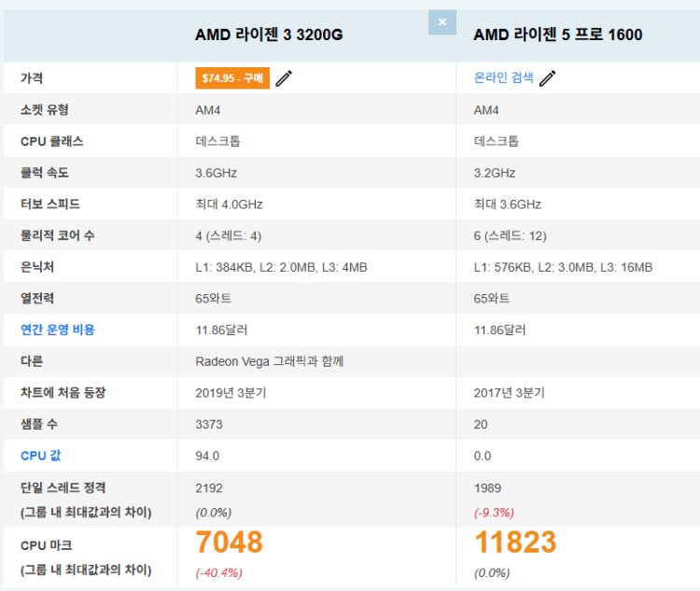The height and width of the screenshot is (591, 700).
Task: Click the CPU 클래스 row label
Action: (51, 141)
